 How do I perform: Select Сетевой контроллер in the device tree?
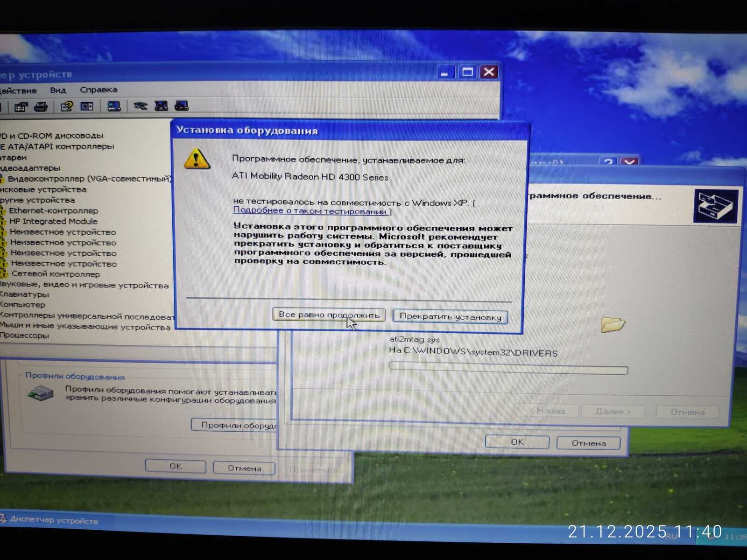[x=56, y=274]
